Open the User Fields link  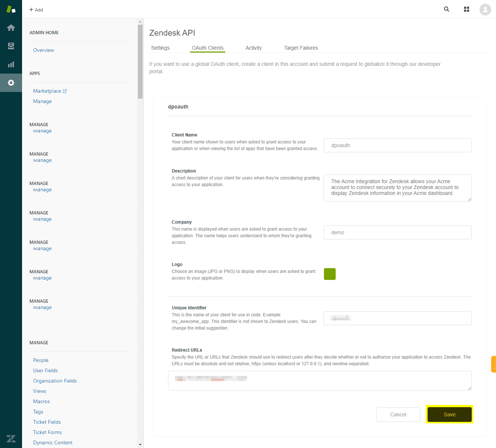click(45, 370)
